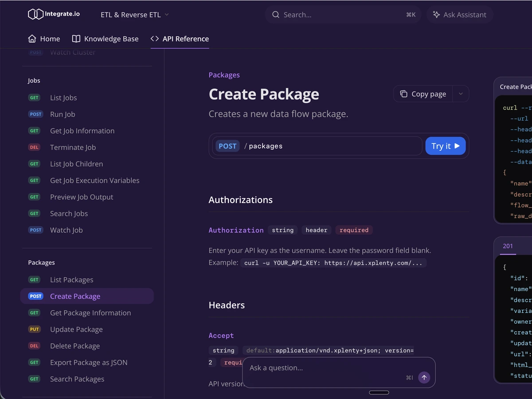Viewport: 532px width, 399px height.
Task: Select the API Reference tab
Action: 180,39
